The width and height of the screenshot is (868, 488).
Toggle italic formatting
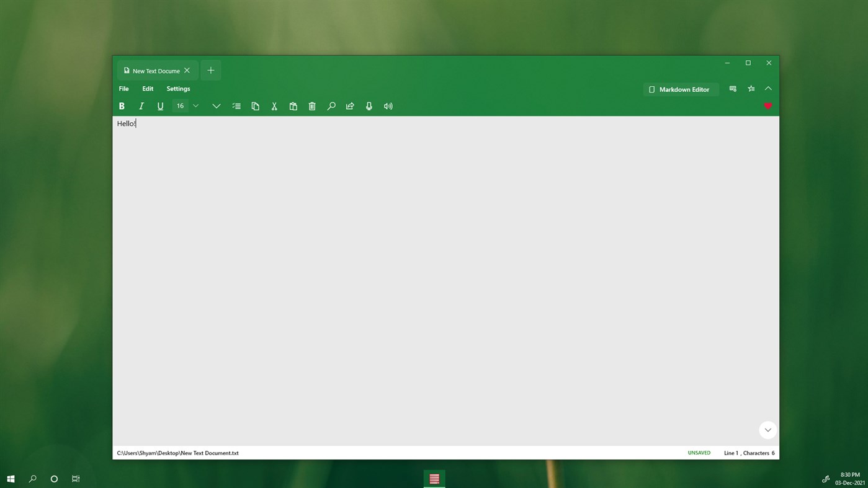[141, 105]
